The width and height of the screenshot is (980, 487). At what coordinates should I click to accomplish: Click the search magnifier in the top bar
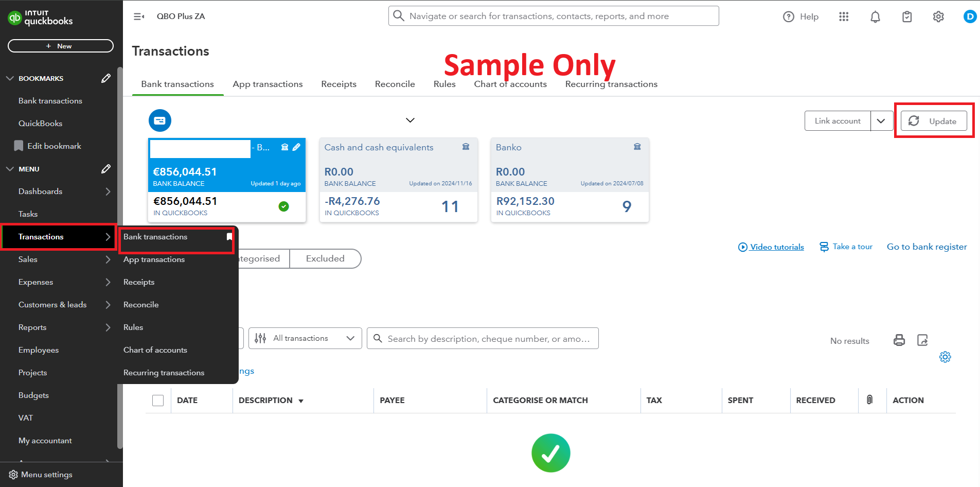[x=399, y=16]
